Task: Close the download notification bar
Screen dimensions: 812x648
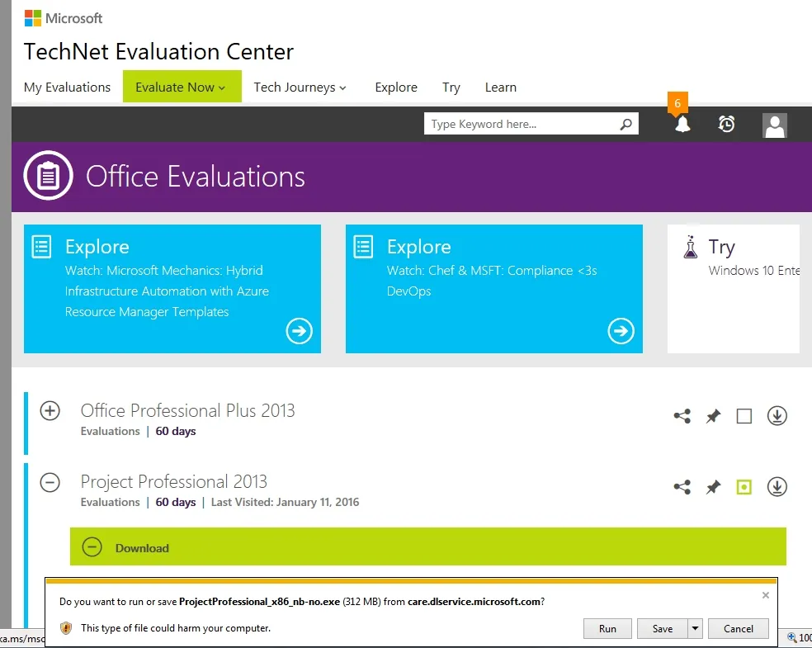Action: click(x=766, y=595)
